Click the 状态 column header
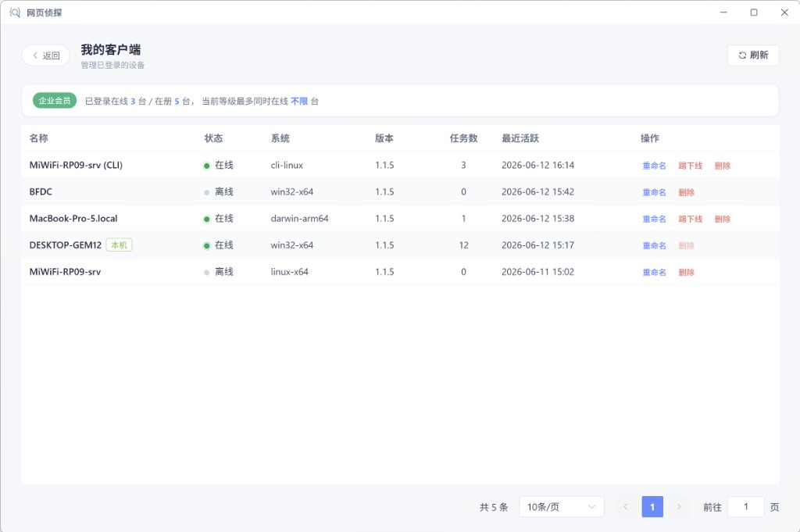Screen dimensions: 800x532 tap(213, 138)
